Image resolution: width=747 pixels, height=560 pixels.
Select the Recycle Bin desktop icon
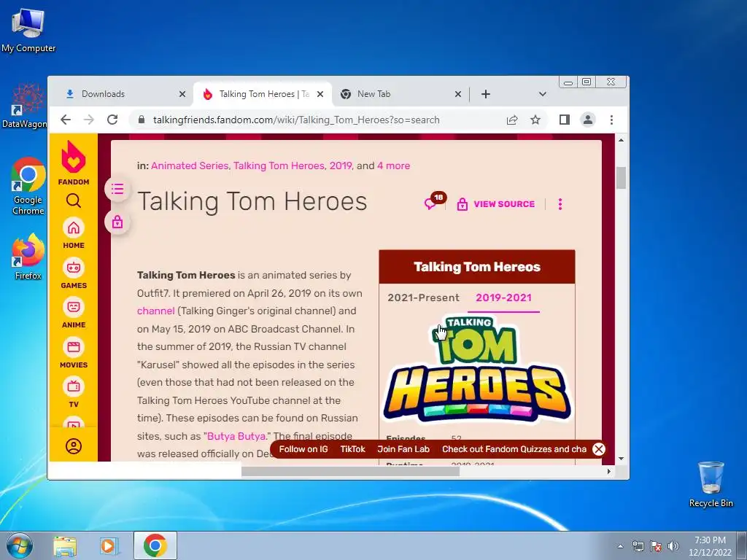coord(711,484)
